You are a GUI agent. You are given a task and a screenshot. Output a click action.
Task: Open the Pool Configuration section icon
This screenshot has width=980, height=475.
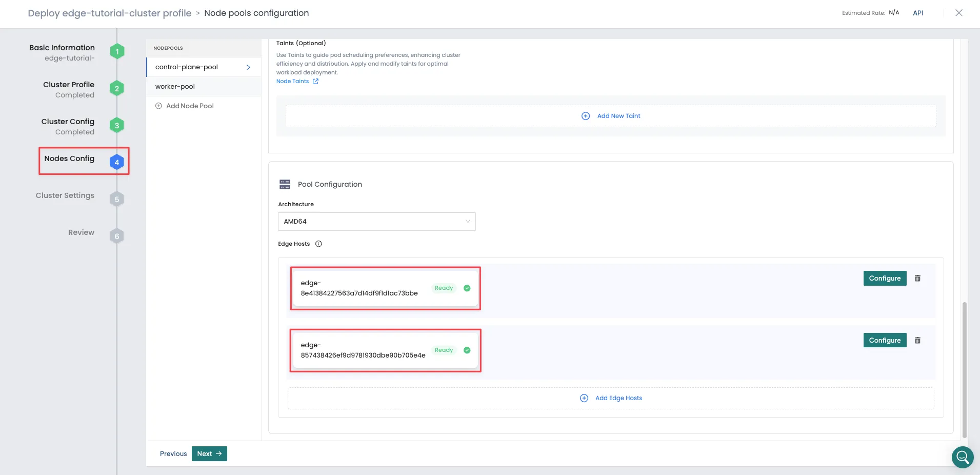tap(286, 184)
